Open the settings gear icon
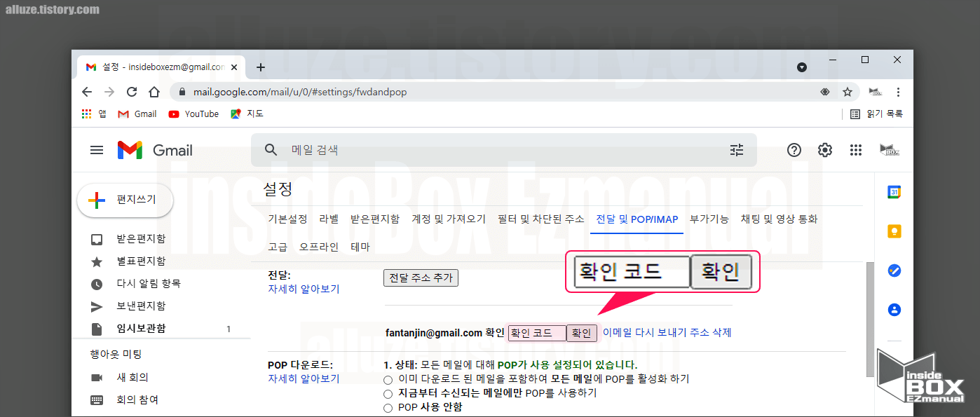 coord(825,150)
